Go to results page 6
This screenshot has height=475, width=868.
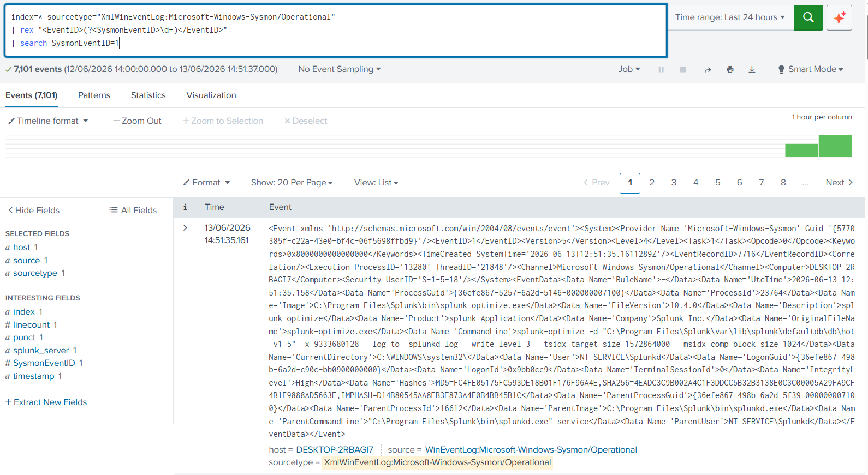(x=739, y=183)
